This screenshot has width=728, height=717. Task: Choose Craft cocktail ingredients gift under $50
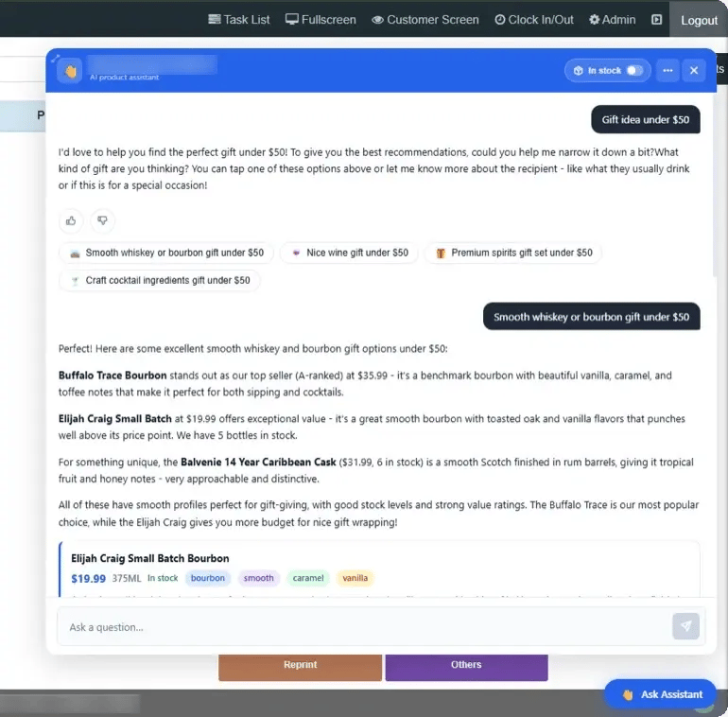click(159, 281)
